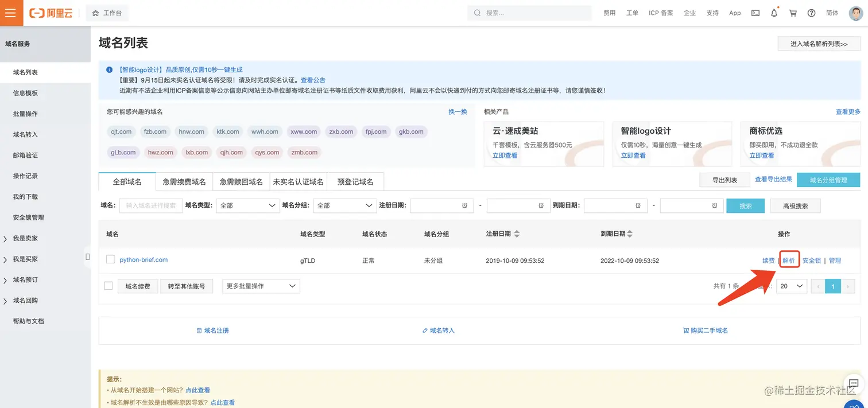Viewport: 868px width, 408px height.
Task: Open 安全锁管理 in sidebar
Action: point(29,217)
